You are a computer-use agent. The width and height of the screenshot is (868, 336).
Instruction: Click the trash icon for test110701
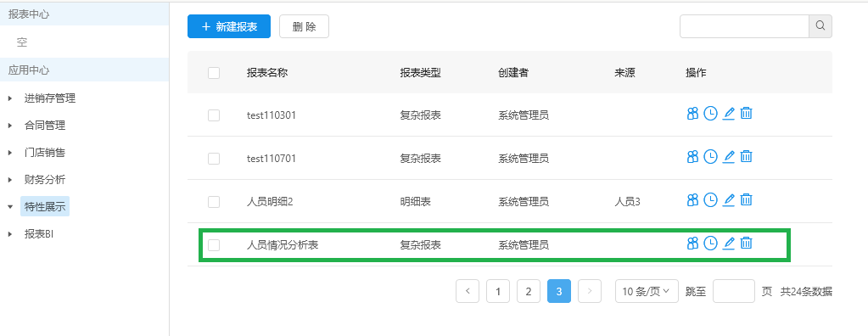pyautogui.click(x=746, y=157)
